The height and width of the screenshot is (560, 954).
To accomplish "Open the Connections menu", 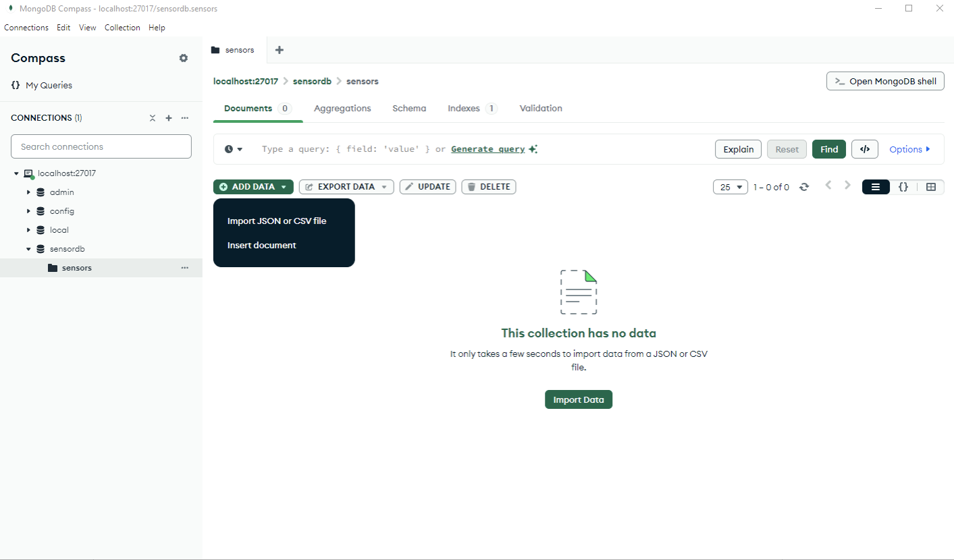I will tap(26, 28).
